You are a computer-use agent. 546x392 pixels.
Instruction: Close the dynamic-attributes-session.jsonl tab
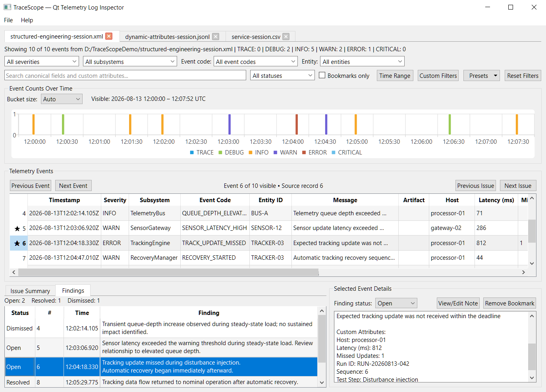pyautogui.click(x=216, y=37)
